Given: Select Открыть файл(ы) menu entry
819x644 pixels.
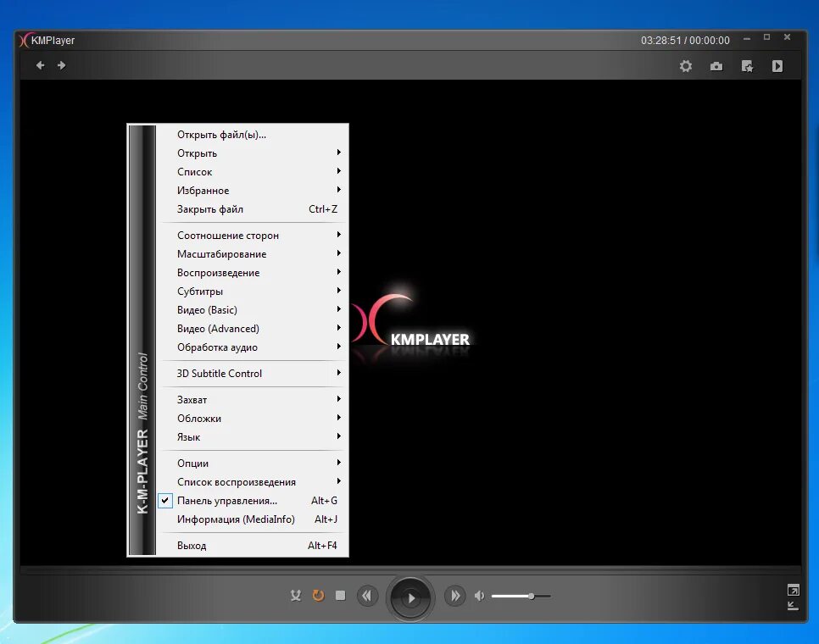Looking at the screenshot, I should tap(222, 134).
